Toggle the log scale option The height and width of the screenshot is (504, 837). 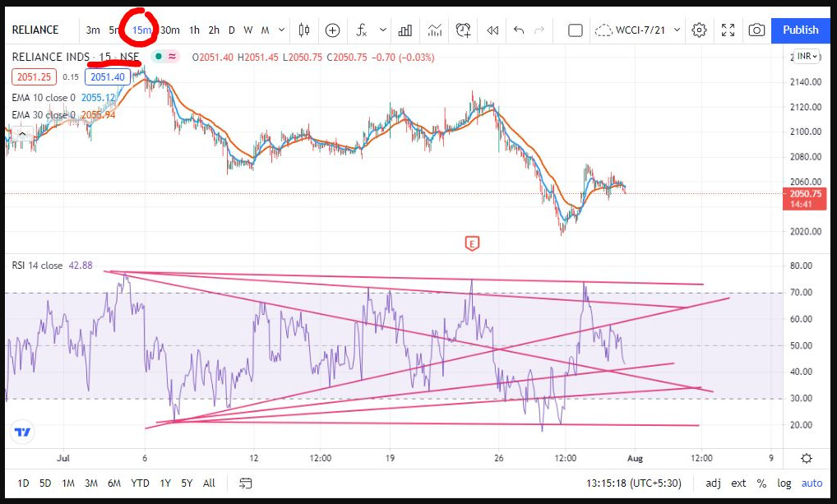pyautogui.click(x=784, y=483)
